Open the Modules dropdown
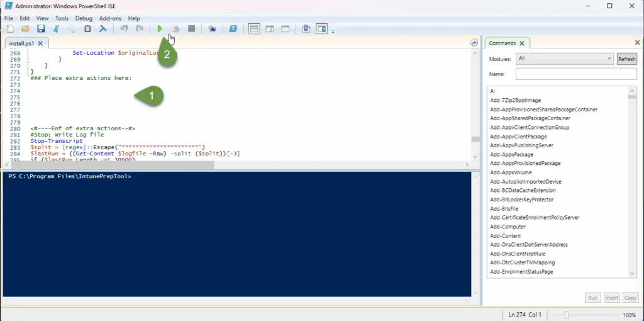This screenshot has height=321, width=644. 564,59
